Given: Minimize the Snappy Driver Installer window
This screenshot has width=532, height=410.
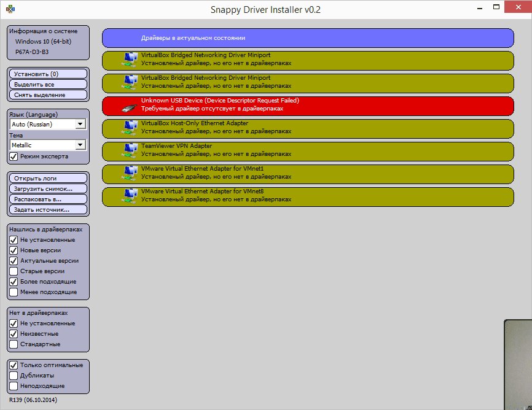Looking at the screenshot, I should pos(479,7).
